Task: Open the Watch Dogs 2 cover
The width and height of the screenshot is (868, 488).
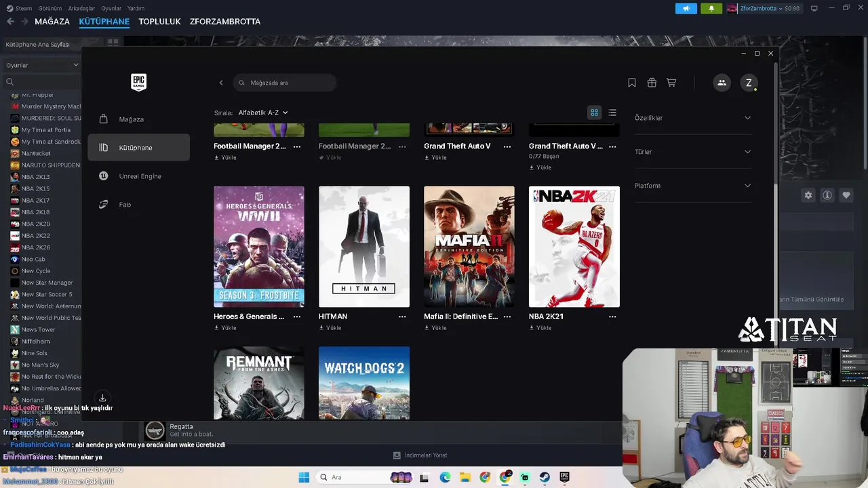Action: [x=364, y=383]
